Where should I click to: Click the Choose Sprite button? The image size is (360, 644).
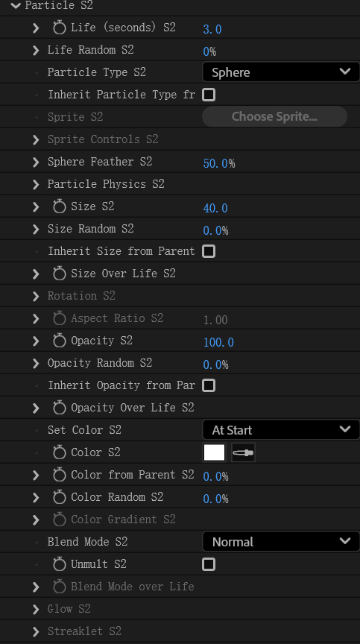pyautogui.click(x=274, y=116)
